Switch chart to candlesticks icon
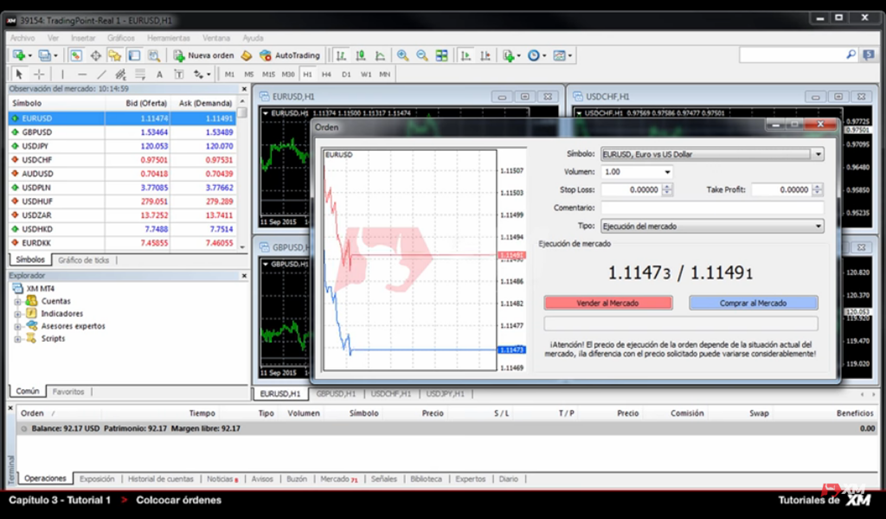Image resolution: width=886 pixels, height=519 pixels. pos(361,55)
